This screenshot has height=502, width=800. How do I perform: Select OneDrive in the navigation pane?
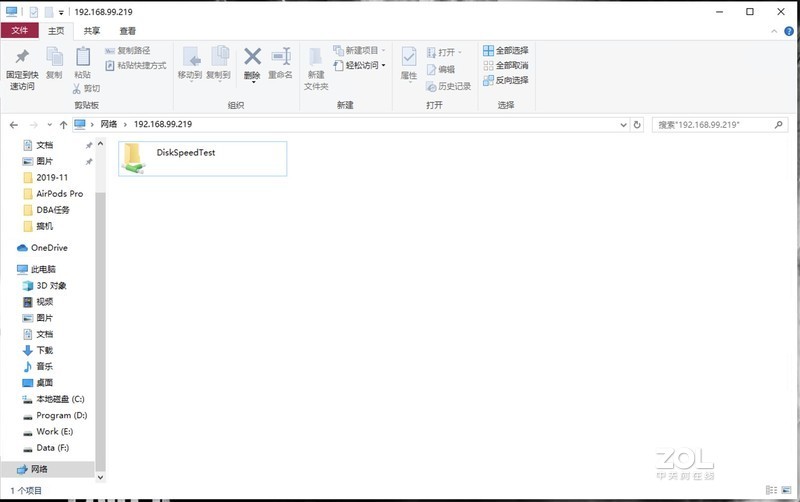(x=49, y=248)
